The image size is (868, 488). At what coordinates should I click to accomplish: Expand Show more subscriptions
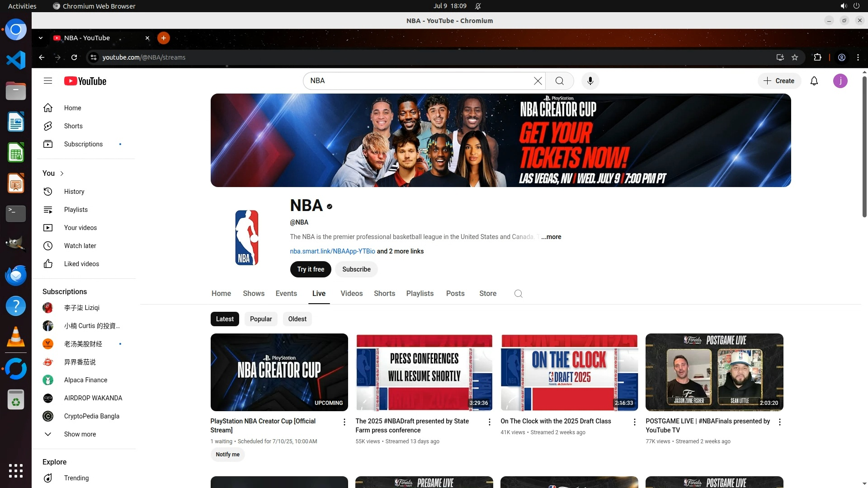[x=80, y=434]
